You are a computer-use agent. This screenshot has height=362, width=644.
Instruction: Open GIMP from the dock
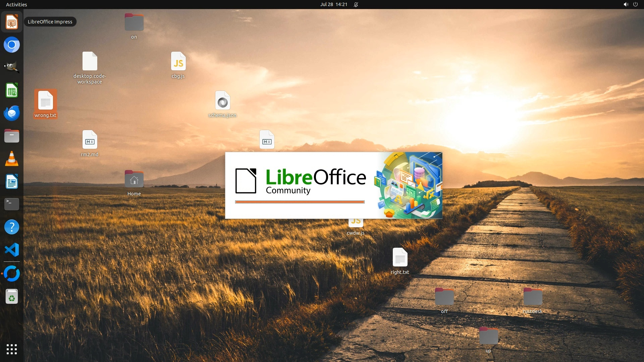point(12,68)
